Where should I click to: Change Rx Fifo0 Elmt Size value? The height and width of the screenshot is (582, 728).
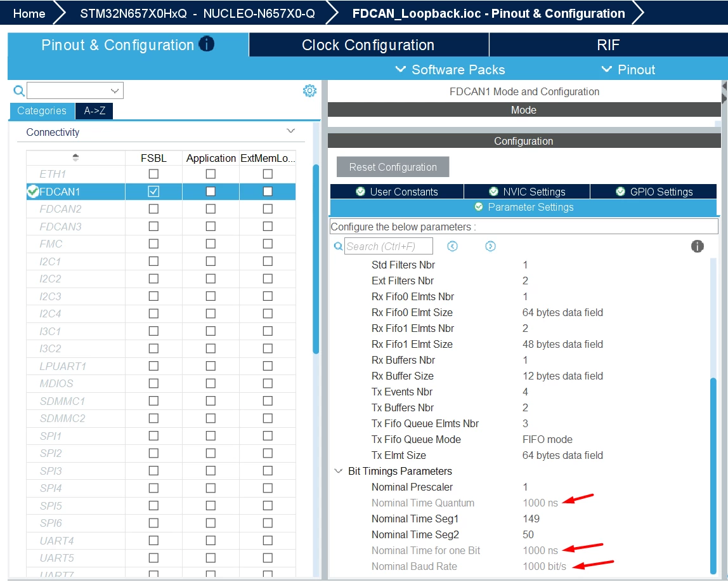(x=562, y=312)
